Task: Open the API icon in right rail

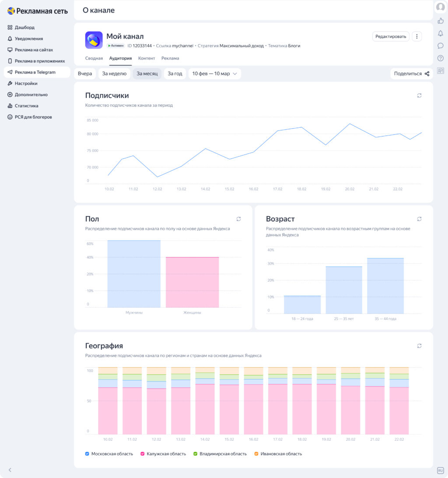Action: click(x=441, y=70)
